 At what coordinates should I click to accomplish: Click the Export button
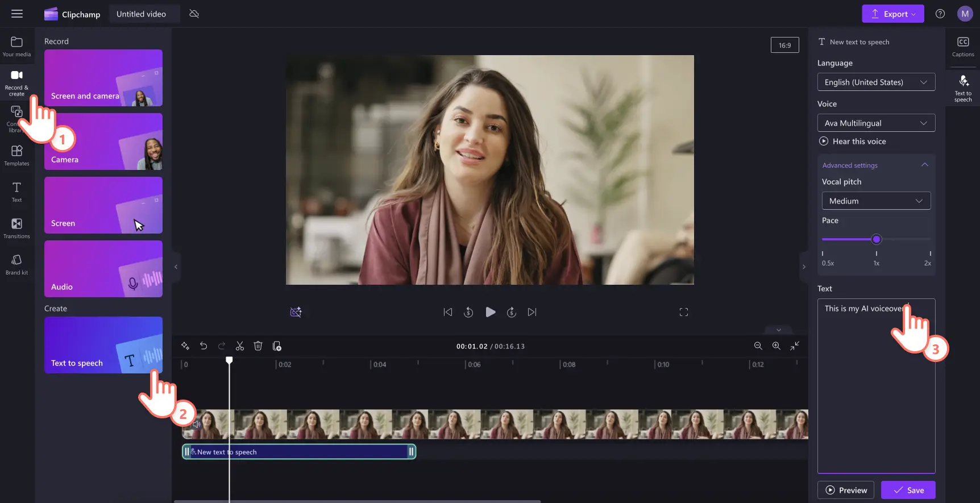coord(892,14)
